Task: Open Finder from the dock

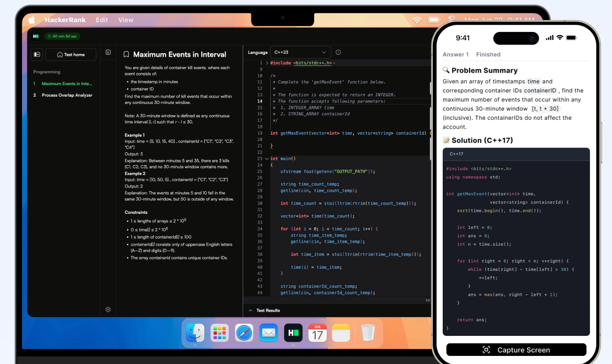Action: pos(195,333)
